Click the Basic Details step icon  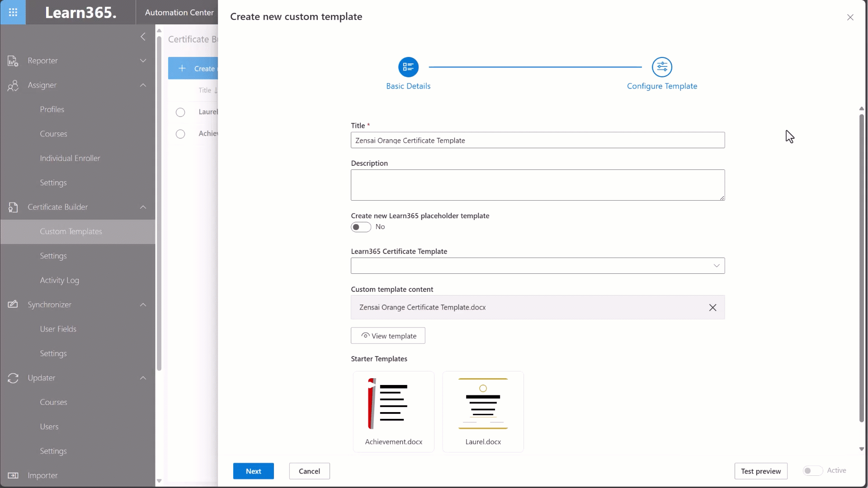click(x=408, y=67)
